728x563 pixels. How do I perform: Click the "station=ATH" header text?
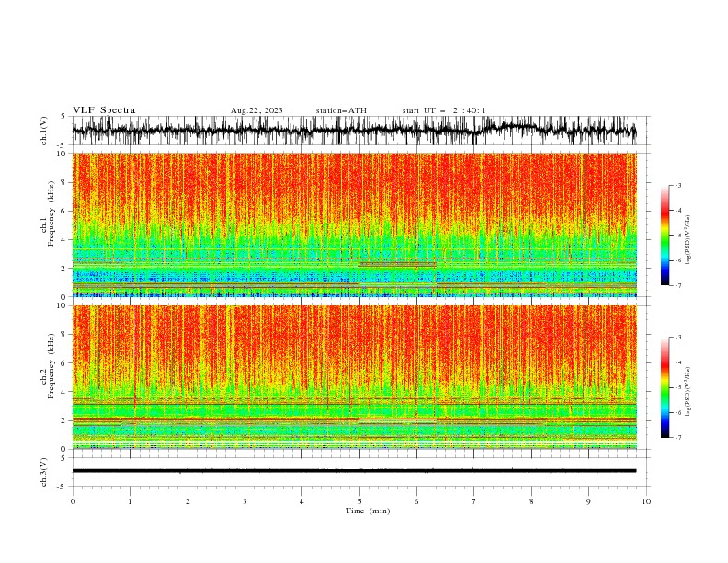(341, 110)
